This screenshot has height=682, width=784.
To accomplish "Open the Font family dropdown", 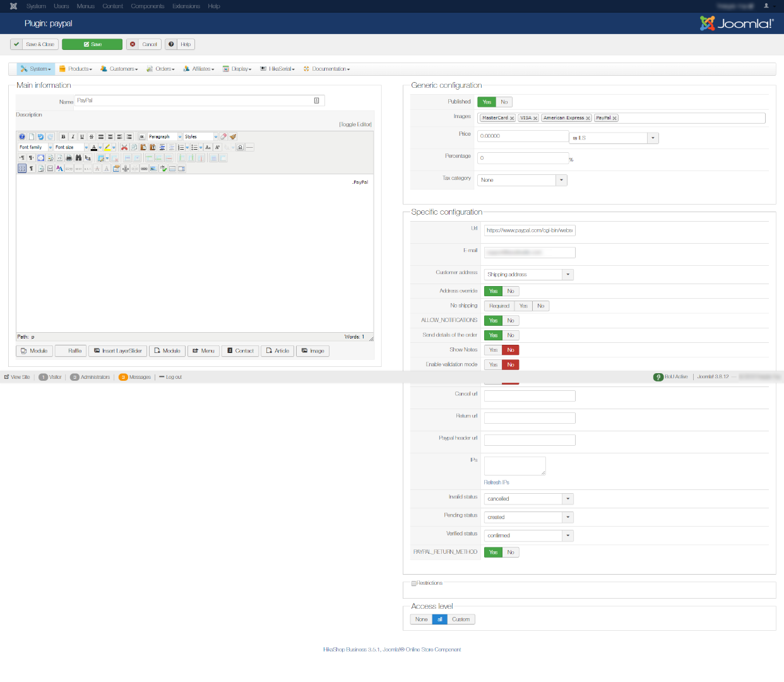I will pos(35,147).
